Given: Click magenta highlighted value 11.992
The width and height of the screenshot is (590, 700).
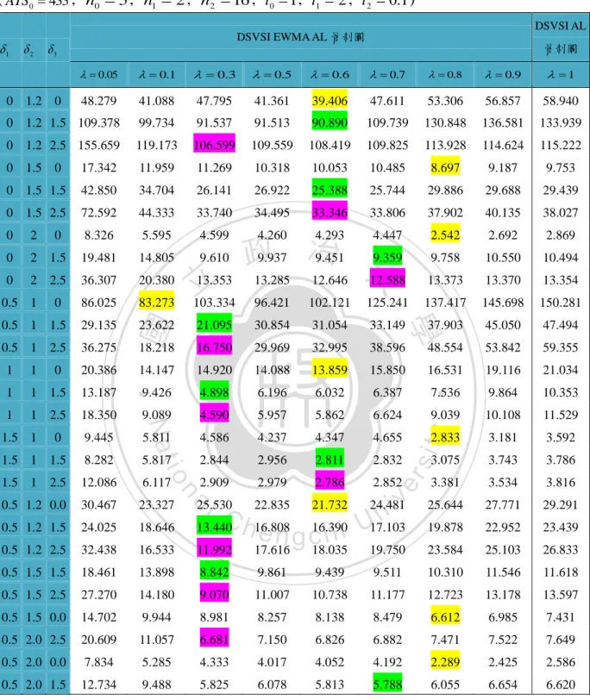Looking at the screenshot, I should [215, 549].
